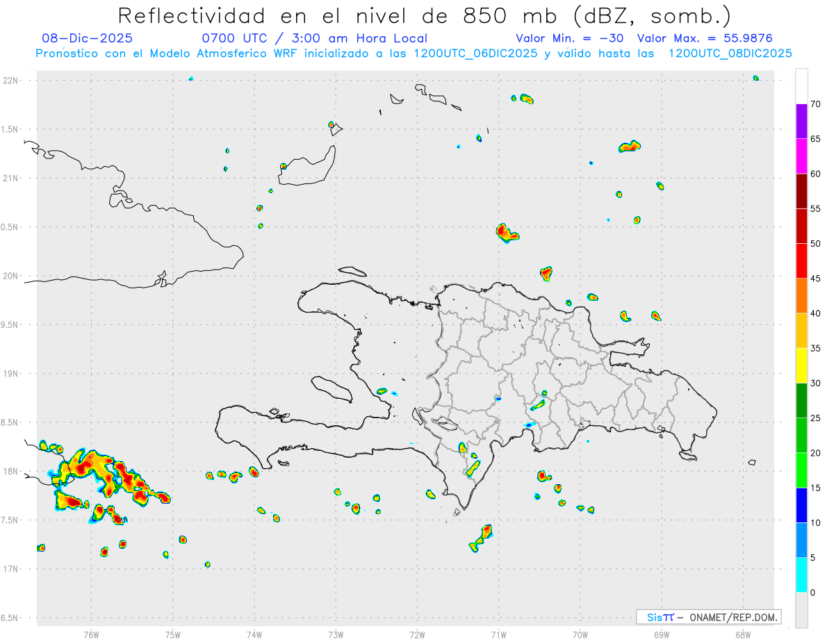The width and height of the screenshot is (834, 644).
Task: Click the cyan 0-5 dBZ color band
Action: [x=801, y=575]
